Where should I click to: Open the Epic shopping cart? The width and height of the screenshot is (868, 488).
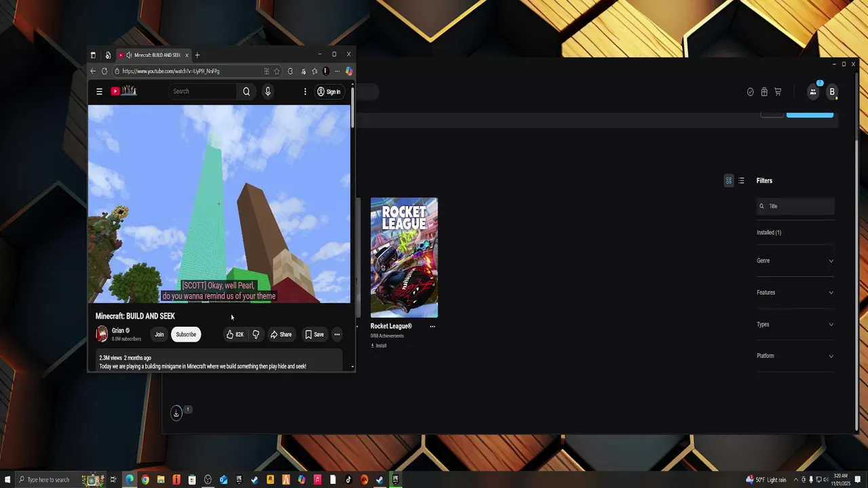(778, 92)
